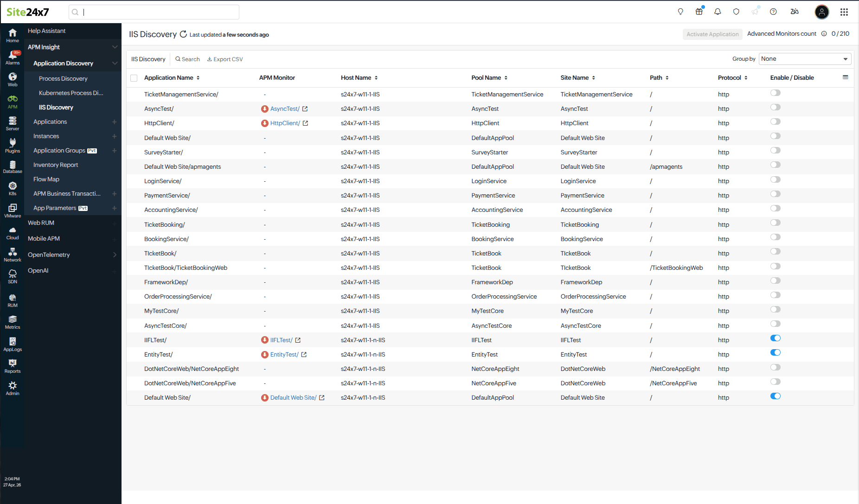Open Inventory Report menu item
Screen dimensions: 859x504
tap(56, 165)
